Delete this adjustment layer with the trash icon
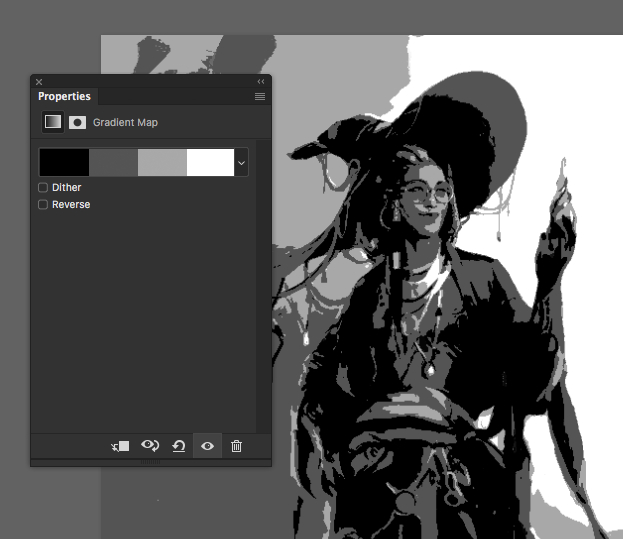Viewport: 623px width, 539px height. [236, 446]
